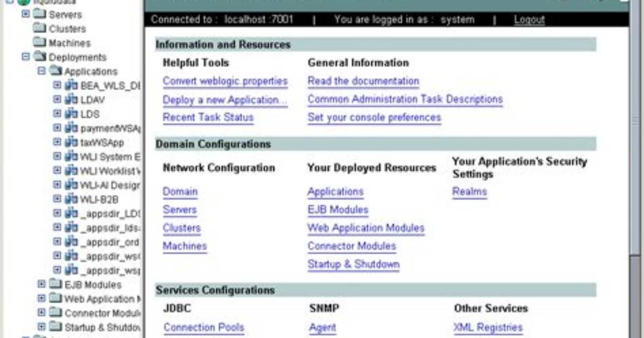The image size is (644, 338).
Task: Open Read the documentation link
Action: pos(363,81)
